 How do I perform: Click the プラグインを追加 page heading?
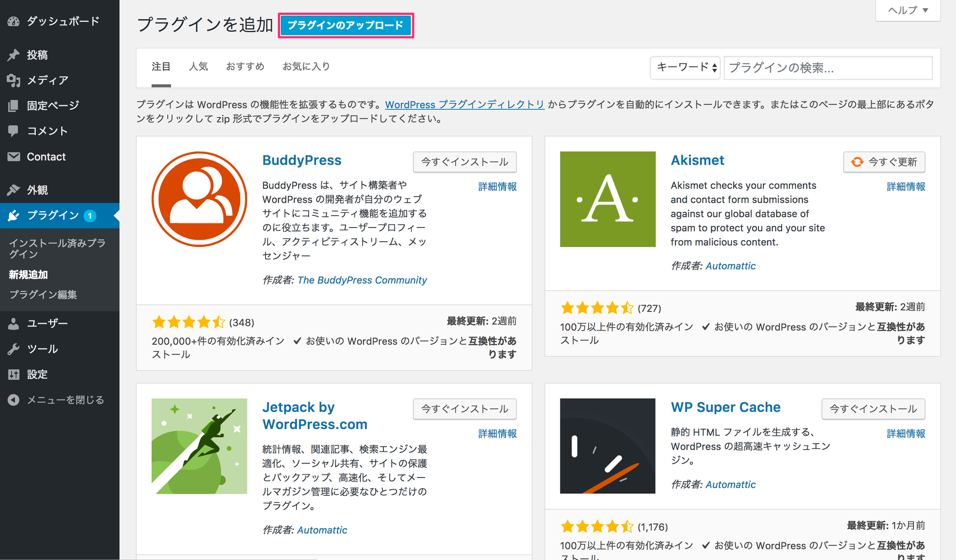pyautogui.click(x=205, y=25)
